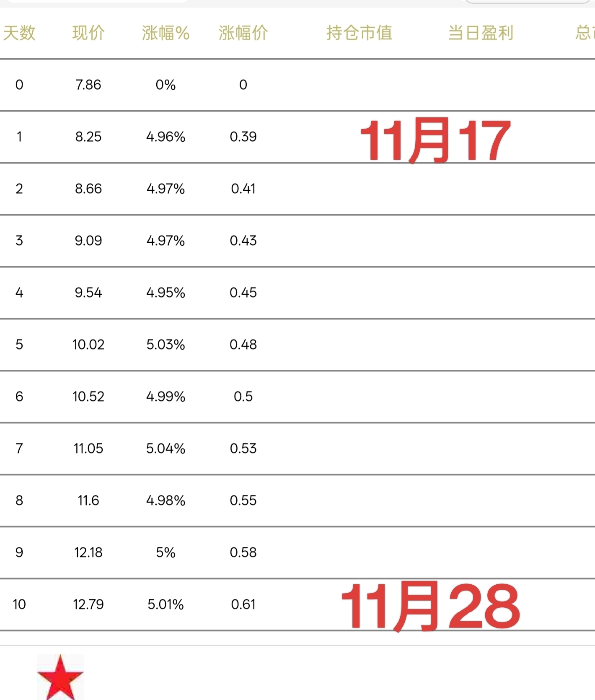Viewport: 595px width, 700px height.
Task: Click the 10.52 price cell
Action: click(x=88, y=397)
